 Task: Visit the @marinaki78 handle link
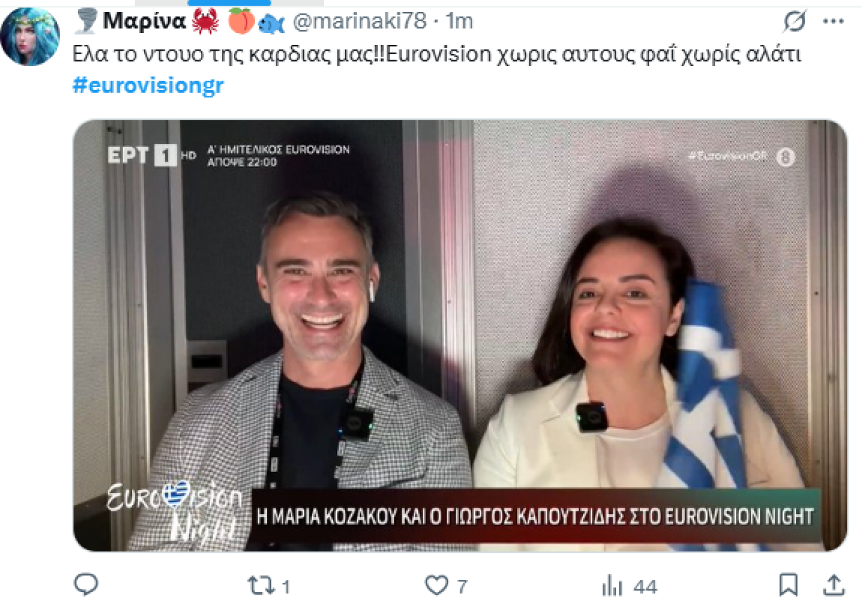359,21
